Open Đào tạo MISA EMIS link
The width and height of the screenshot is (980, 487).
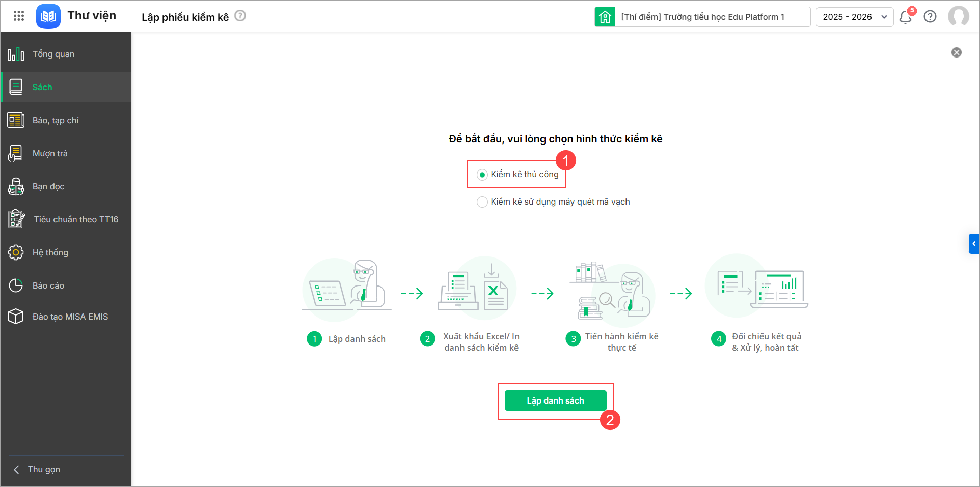pos(70,317)
